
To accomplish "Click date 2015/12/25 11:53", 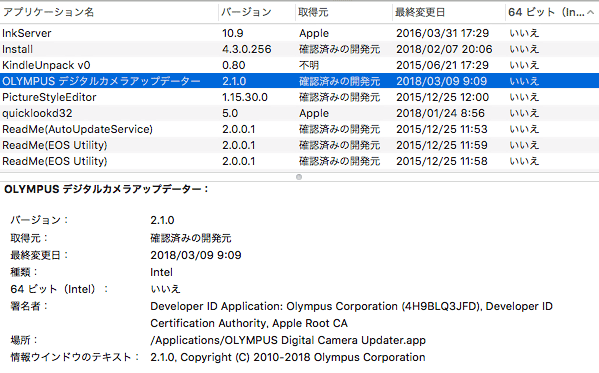I will 442,129.
